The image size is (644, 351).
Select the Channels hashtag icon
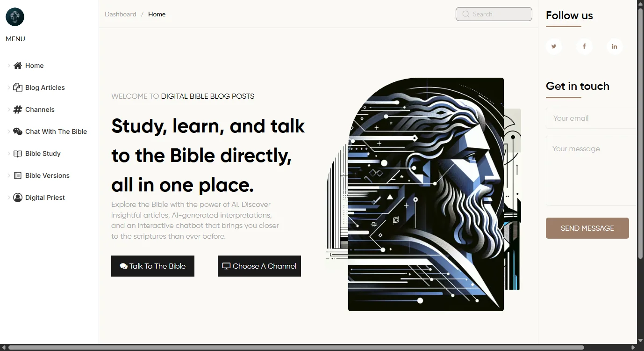pyautogui.click(x=18, y=110)
